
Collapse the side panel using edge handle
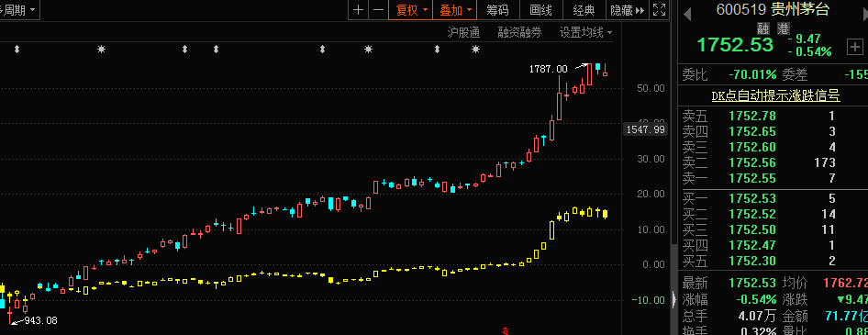(x=673, y=299)
